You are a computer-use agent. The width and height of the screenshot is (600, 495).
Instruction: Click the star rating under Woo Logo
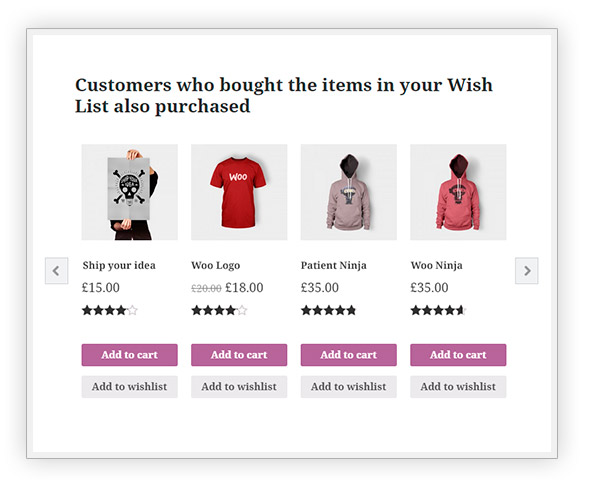(219, 311)
